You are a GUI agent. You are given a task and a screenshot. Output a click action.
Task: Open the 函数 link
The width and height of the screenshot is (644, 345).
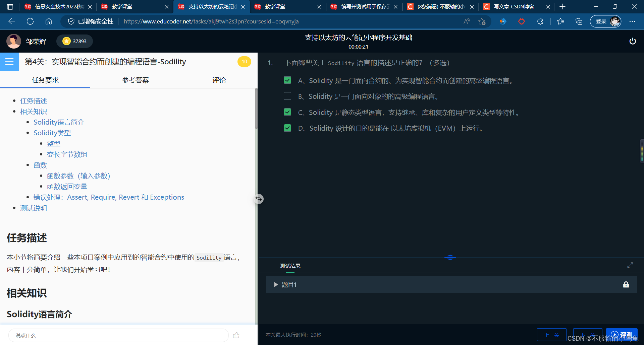pyautogui.click(x=40, y=165)
